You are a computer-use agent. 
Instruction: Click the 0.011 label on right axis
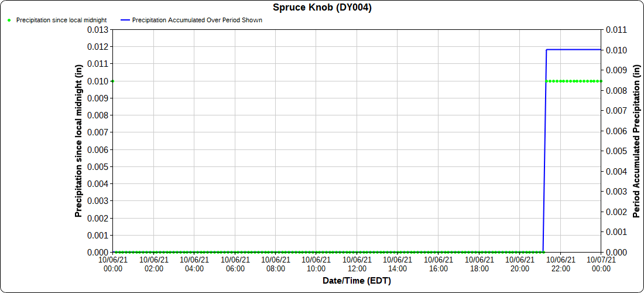pos(616,29)
